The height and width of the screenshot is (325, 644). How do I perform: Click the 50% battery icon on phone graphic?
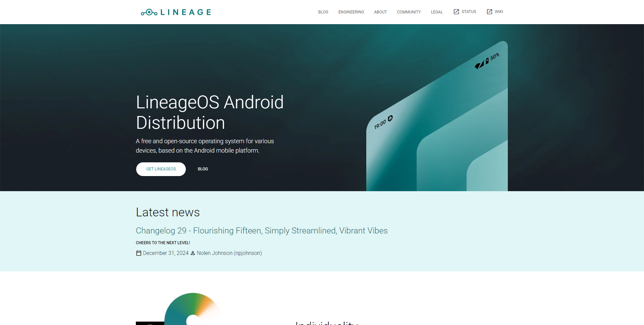pos(487,61)
